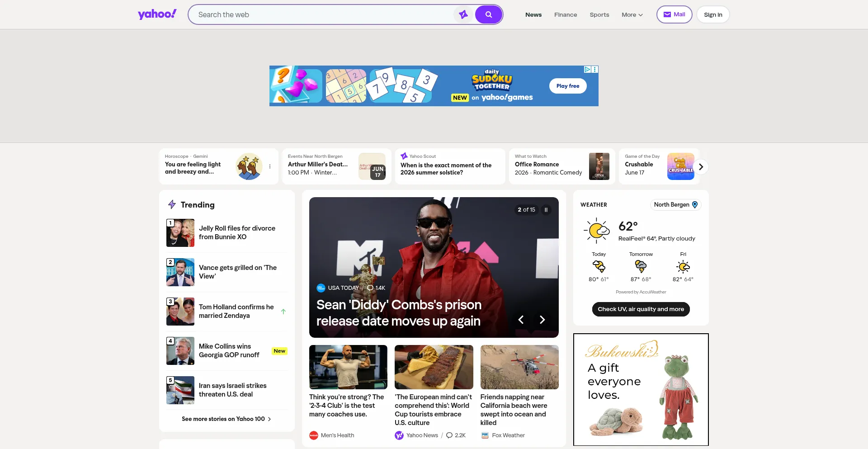Click the current weather partly cloudy icon
Viewport: 868px width, 449px height.
coord(597,231)
